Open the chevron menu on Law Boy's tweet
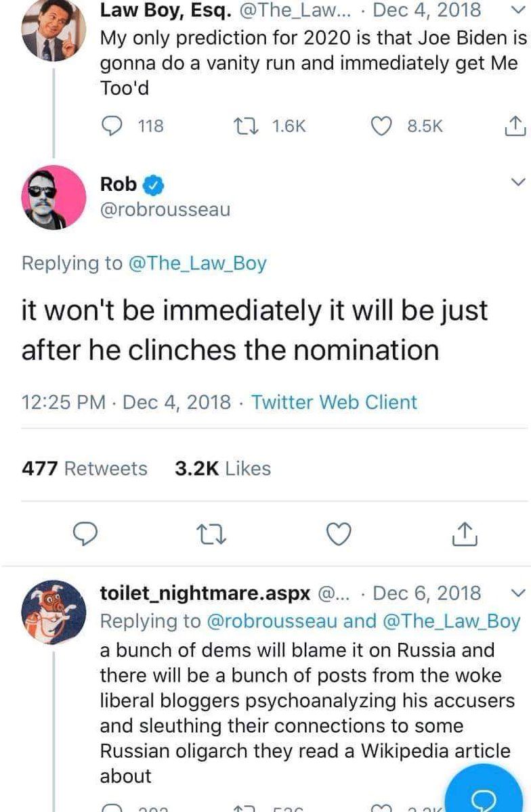Screen dimensions: 531x812 pos(517,10)
